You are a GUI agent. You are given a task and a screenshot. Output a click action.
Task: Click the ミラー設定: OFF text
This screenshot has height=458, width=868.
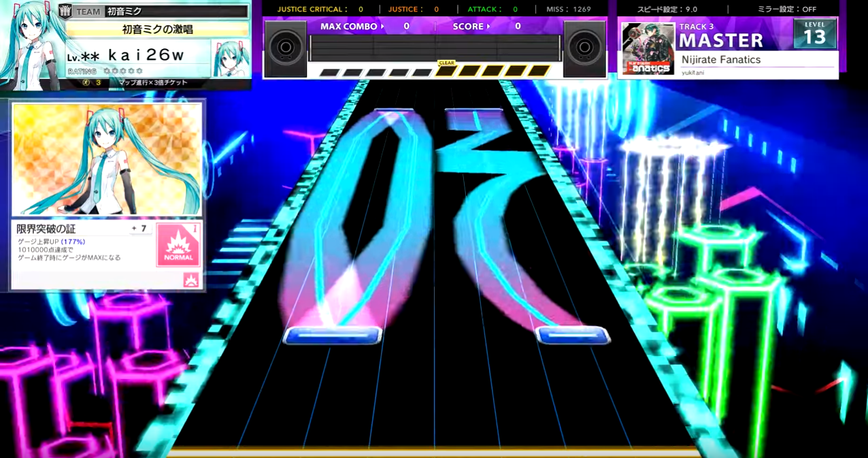[787, 9]
